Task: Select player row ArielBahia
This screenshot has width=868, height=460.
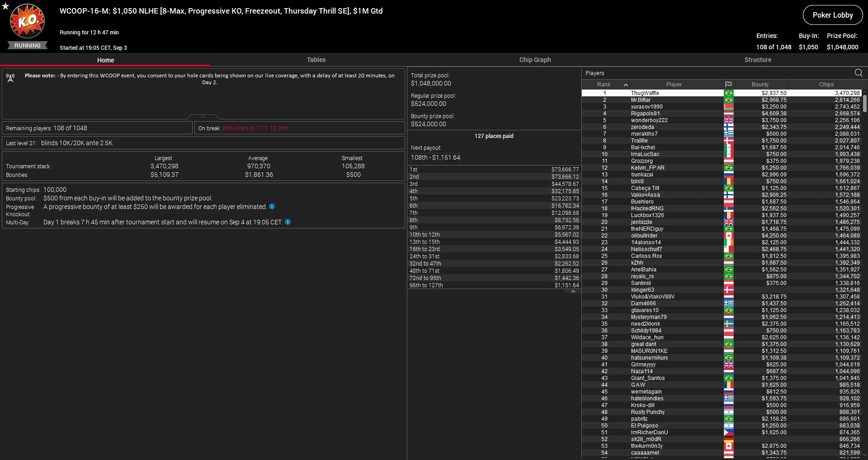Action: point(722,270)
